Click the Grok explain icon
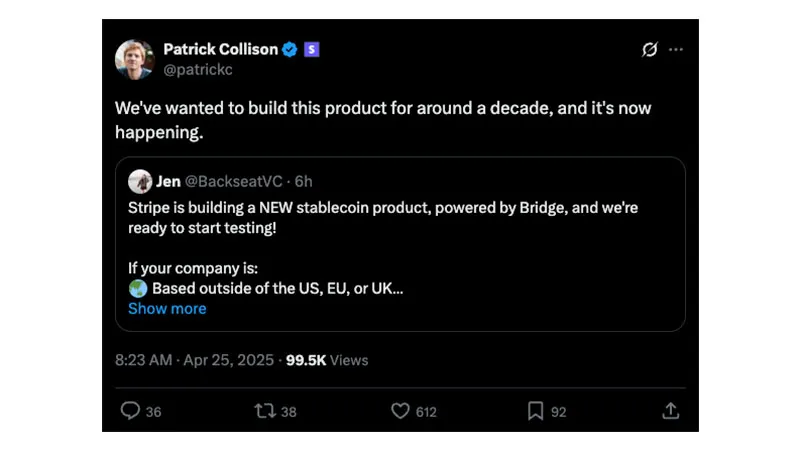This screenshot has width=800, height=450. 649,49
